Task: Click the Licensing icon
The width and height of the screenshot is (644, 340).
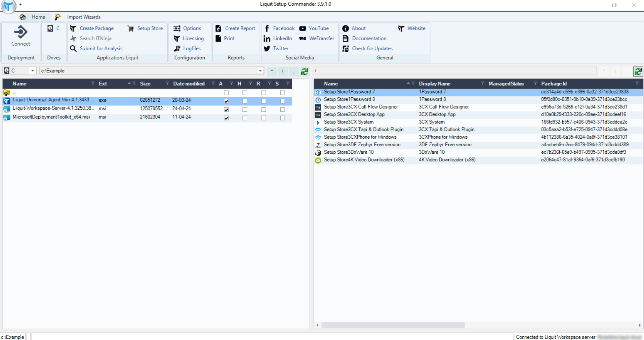Action: click(x=177, y=39)
